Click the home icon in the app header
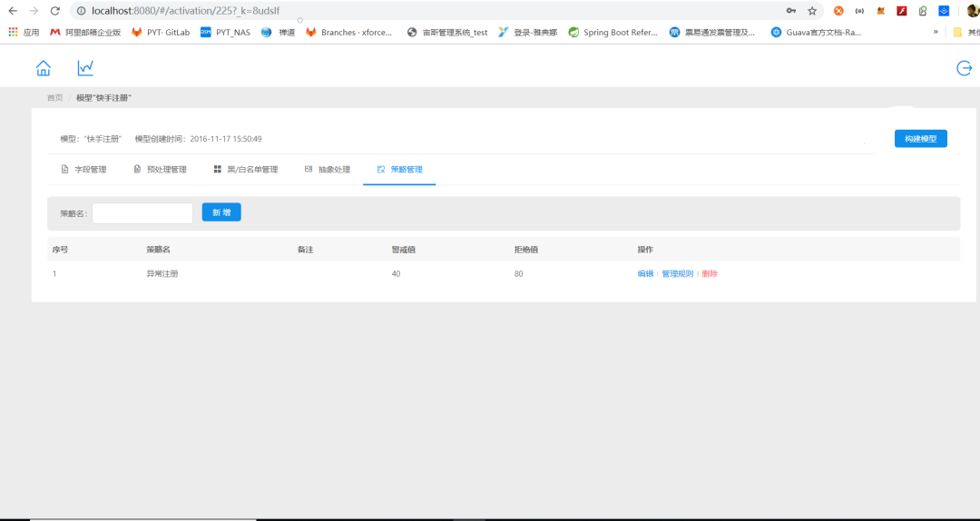980x521 pixels. pos(43,68)
